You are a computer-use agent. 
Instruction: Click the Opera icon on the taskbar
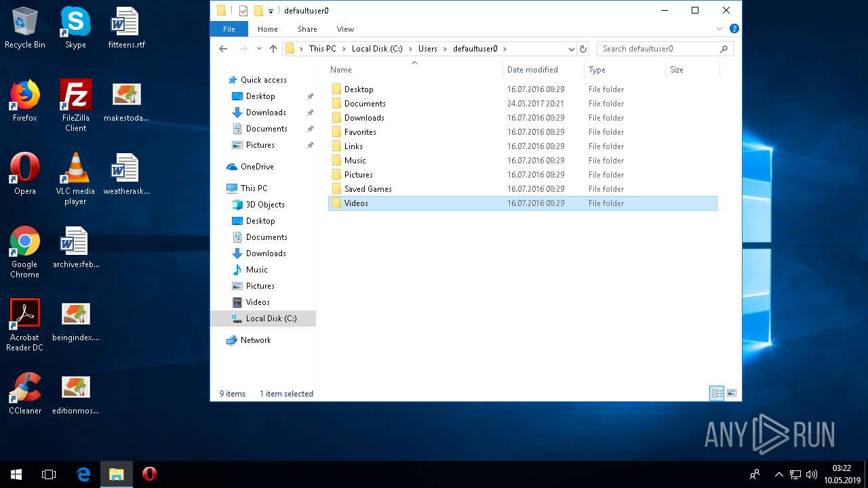[150, 474]
